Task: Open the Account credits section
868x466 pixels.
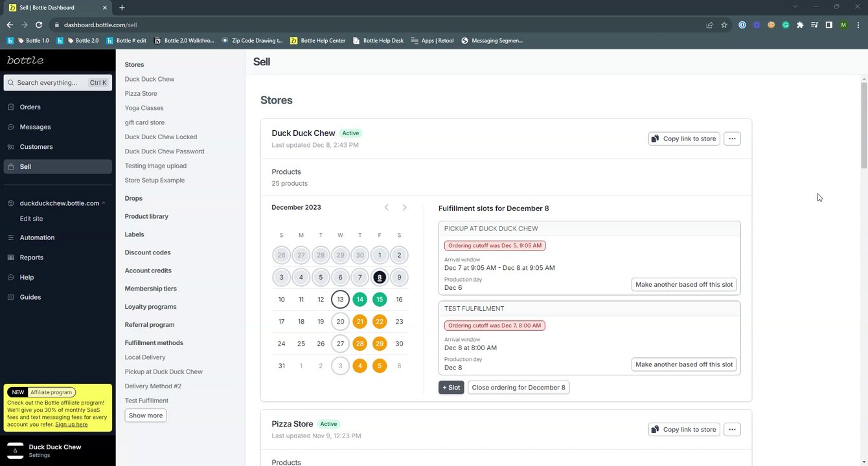Action: pyautogui.click(x=148, y=271)
